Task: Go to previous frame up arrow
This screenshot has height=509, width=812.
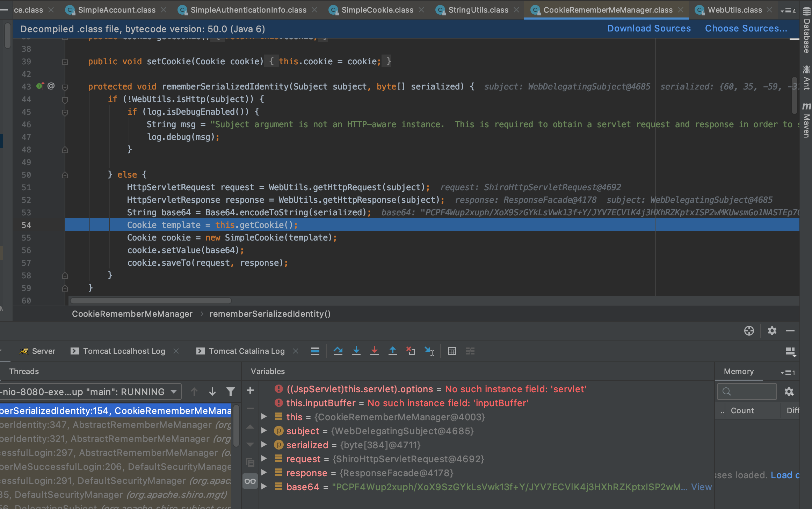Action: click(x=194, y=392)
